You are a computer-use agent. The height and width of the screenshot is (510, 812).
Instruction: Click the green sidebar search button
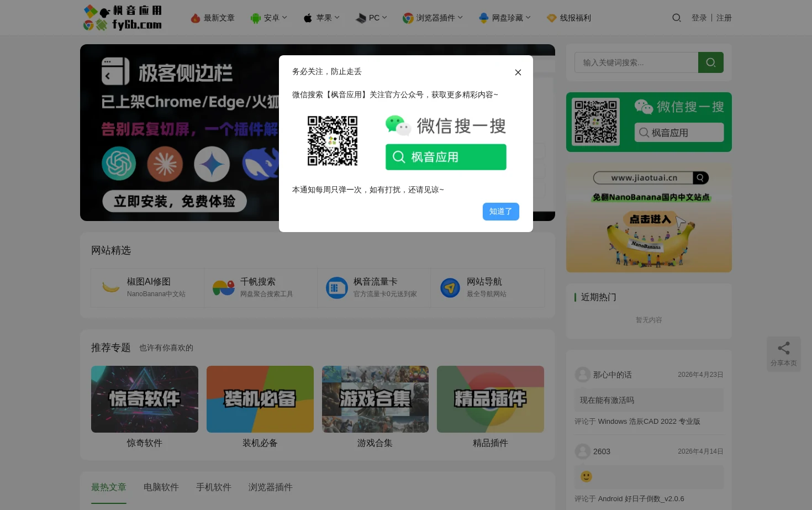pyautogui.click(x=711, y=62)
